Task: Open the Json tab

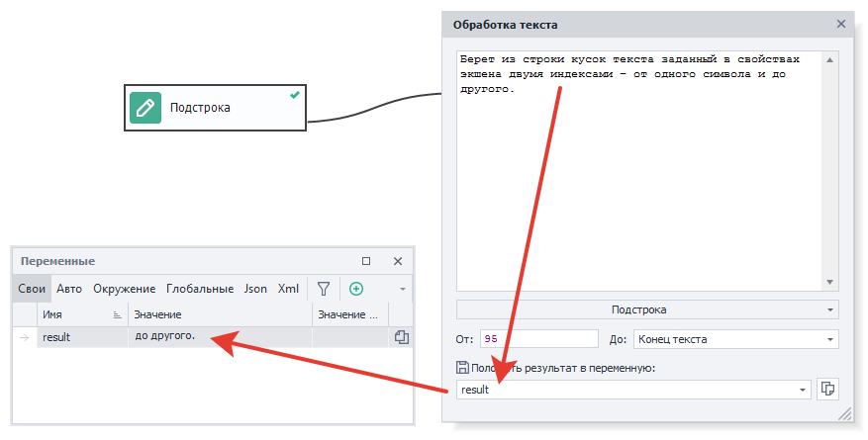Action: tap(255, 289)
